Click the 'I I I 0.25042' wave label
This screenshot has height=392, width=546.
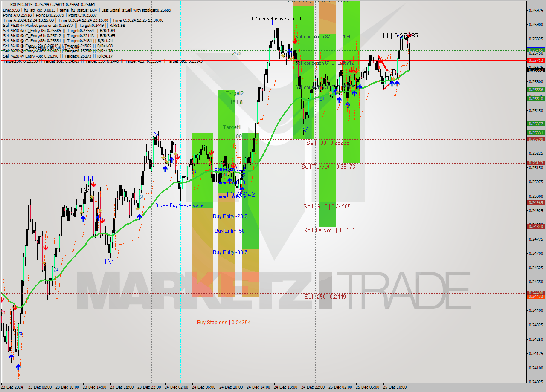tap(237, 194)
